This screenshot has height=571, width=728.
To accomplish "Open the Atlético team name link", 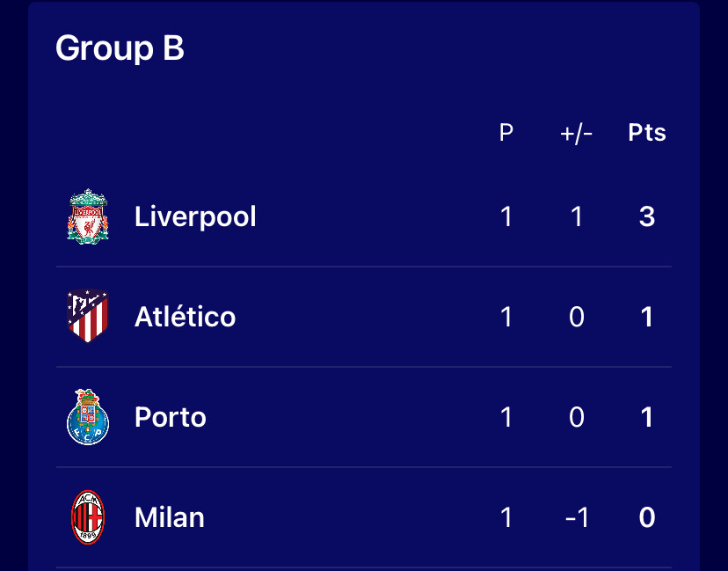I will (185, 317).
